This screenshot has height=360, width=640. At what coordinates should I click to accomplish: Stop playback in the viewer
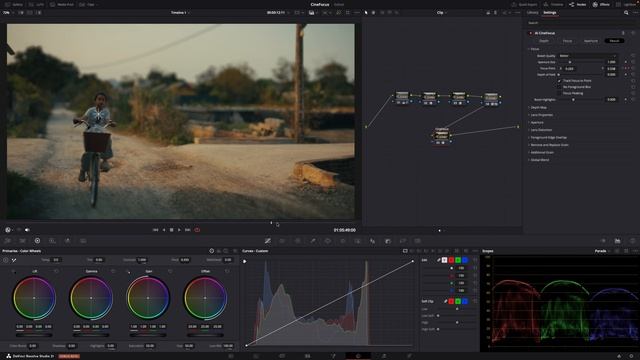coord(171,230)
